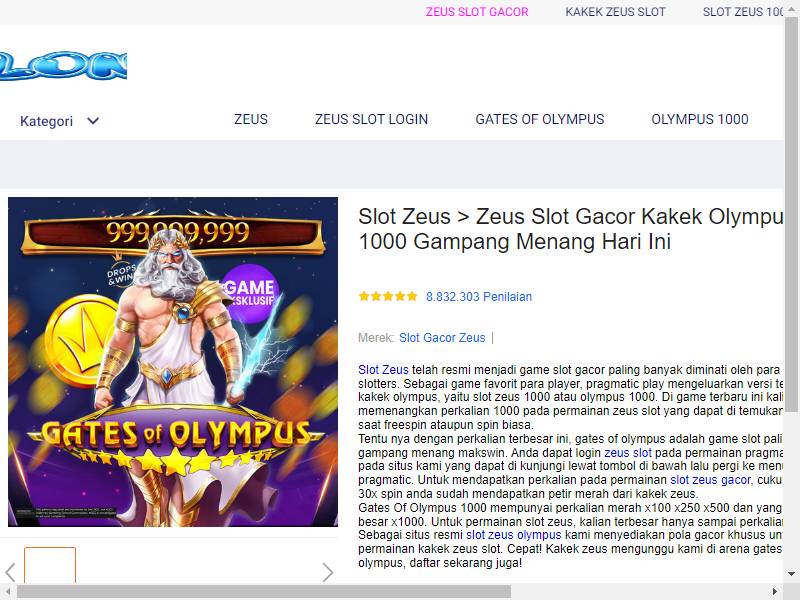This screenshot has width=800, height=600.
Task: Open the ZEUS SLOT GACOR top link
Action: [477, 12]
